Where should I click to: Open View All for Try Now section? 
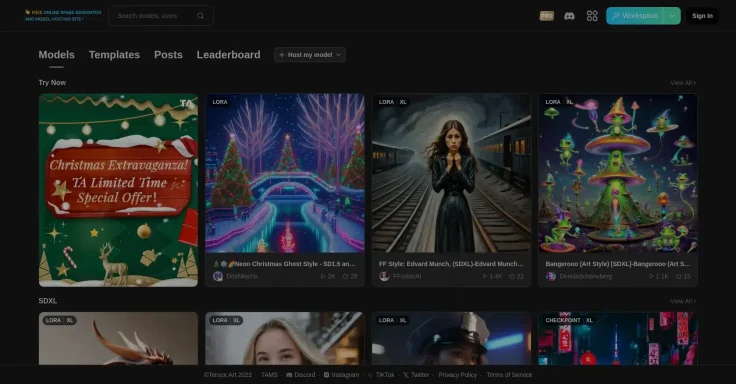point(683,83)
